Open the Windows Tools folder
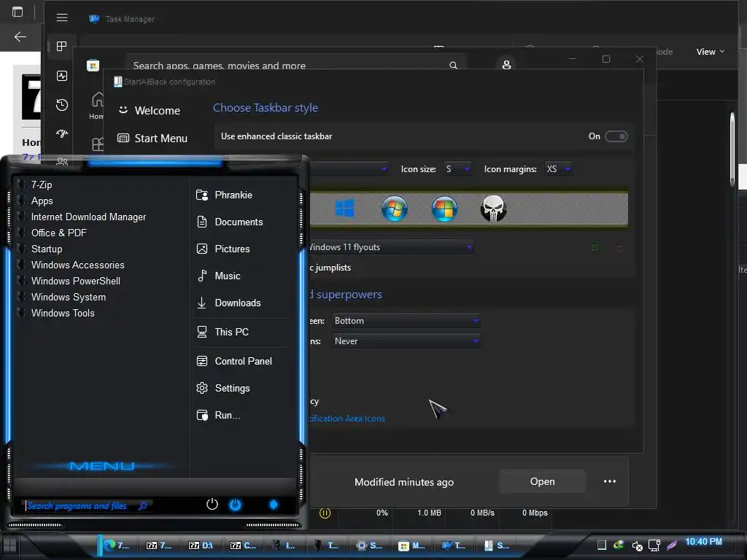Screen dimensions: 747x560 (x=63, y=314)
